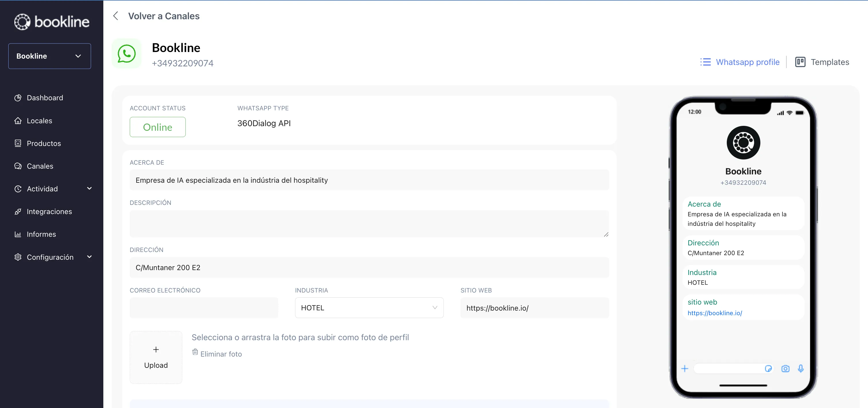Click the Descripción textarea resize handle
This screenshot has height=408, width=868.
(x=606, y=234)
